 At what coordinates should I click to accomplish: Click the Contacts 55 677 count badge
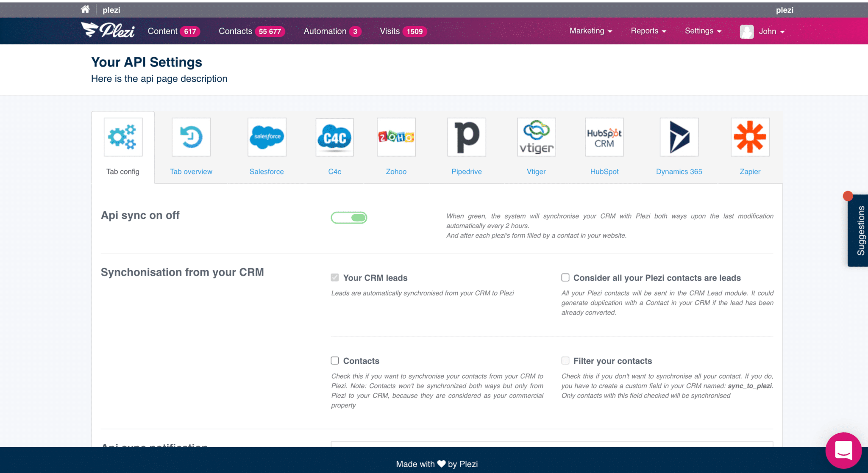pyautogui.click(x=270, y=31)
